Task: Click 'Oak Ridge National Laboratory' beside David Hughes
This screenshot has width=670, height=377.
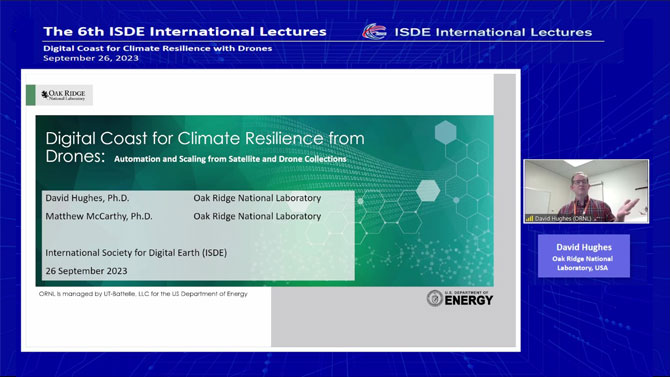Action: click(x=257, y=198)
